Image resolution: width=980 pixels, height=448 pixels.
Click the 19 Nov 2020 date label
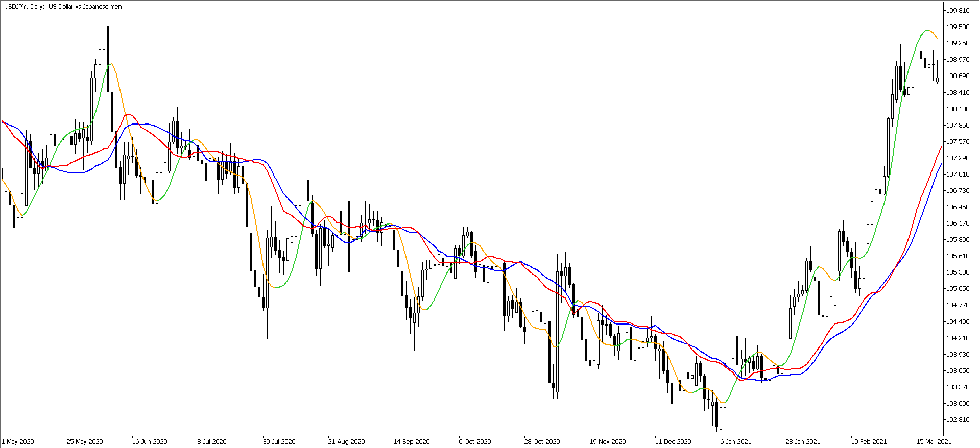tap(608, 441)
